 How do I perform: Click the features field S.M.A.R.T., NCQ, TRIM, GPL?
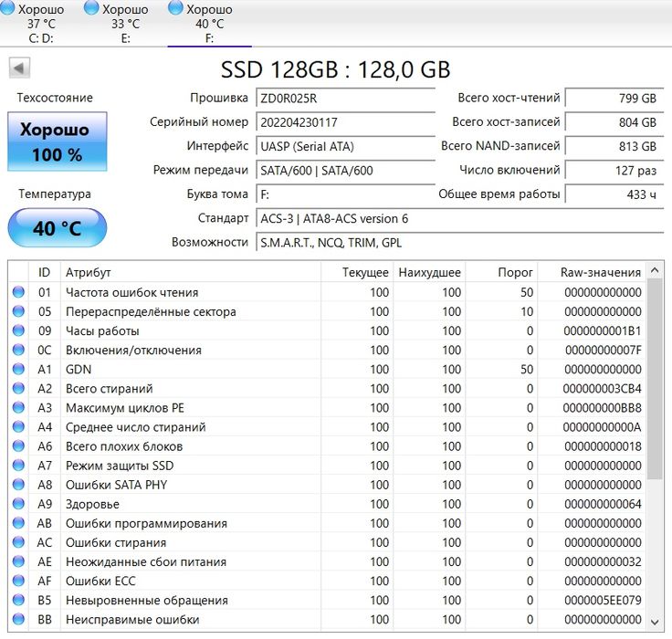click(x=460, y=243)
